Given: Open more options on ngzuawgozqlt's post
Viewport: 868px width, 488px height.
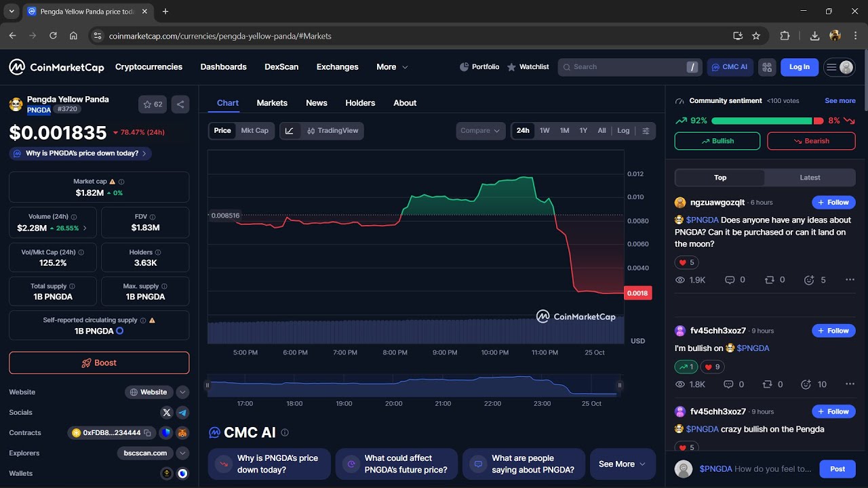Looking at the screenshot, I should pyautogui.click(x=850, y=280).
